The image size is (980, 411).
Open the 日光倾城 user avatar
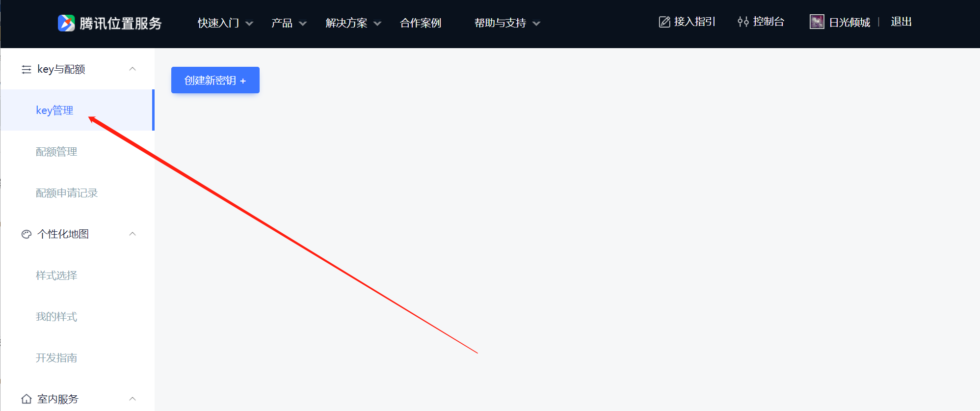[817, 22]
